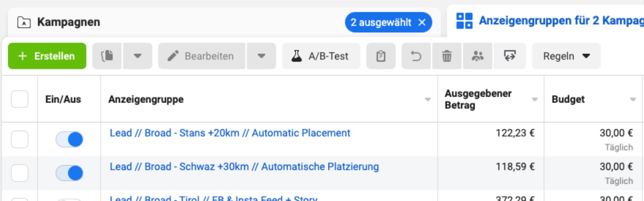Open the Regeln dropdown menu
The height and width of the screenshot is (201, 644).
point(566,56)
